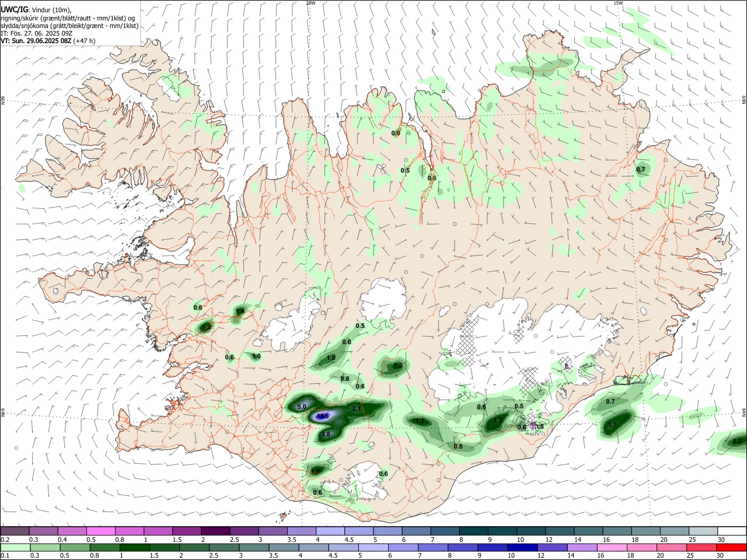Select the 0.9 value on the northern peninsula
The height and width of the screenshot is (560, 747).
[396, 134]
